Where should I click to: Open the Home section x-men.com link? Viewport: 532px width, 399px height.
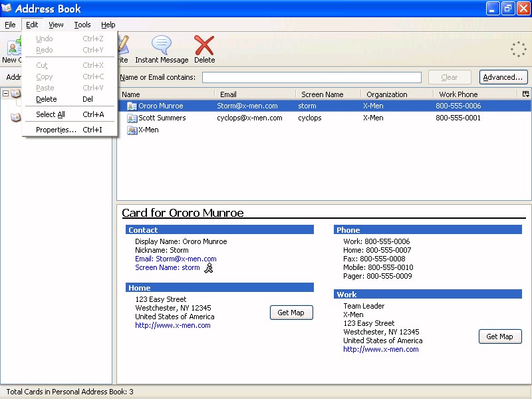[173, 325]
